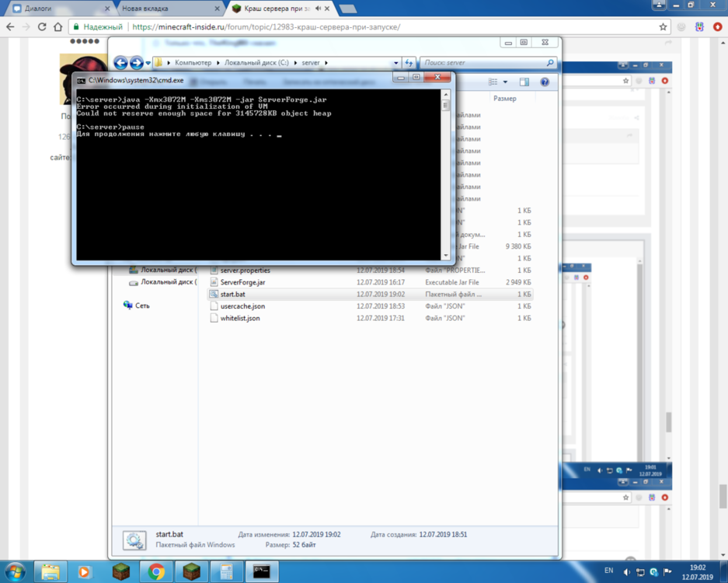Bookmark this page with the star icon
This screenshot has width=728, height=583.
[663, 27]
